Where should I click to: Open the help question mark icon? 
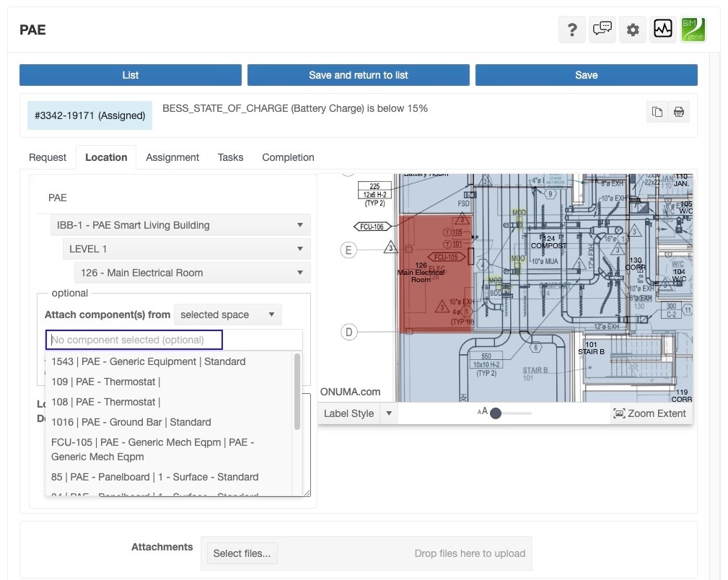click(x=571, y=30)
